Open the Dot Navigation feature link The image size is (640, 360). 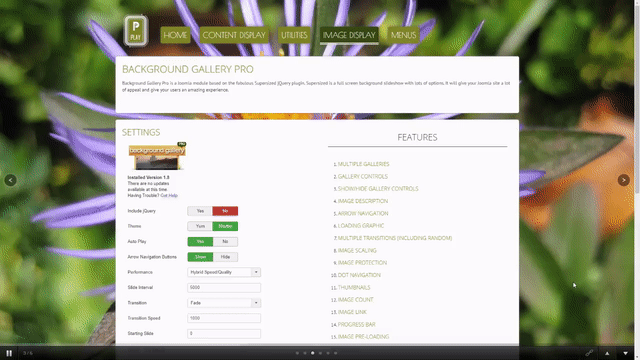[359, 275]
